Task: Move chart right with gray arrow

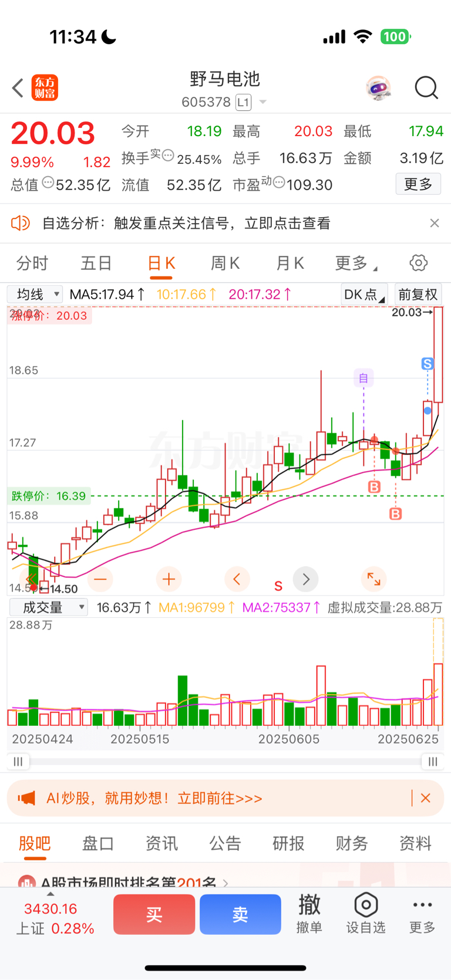Action: [305, 579]
